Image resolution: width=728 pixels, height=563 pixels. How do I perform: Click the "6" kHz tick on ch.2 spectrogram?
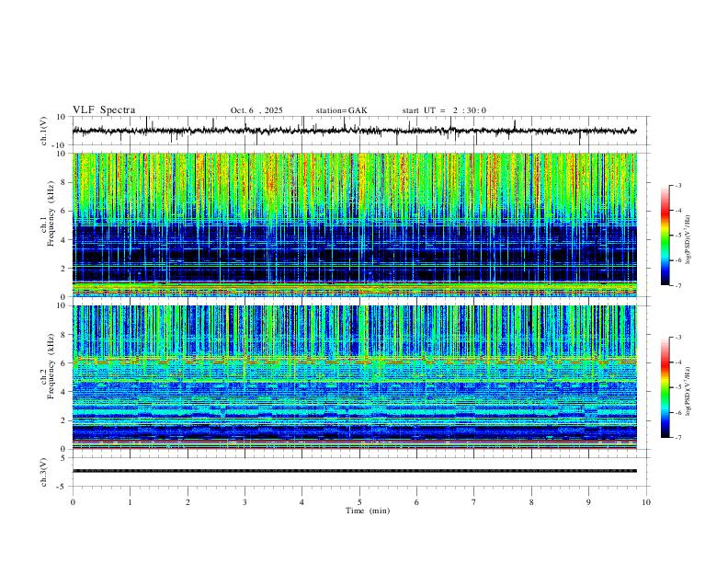pyautogui.click(x=64, y=363)
